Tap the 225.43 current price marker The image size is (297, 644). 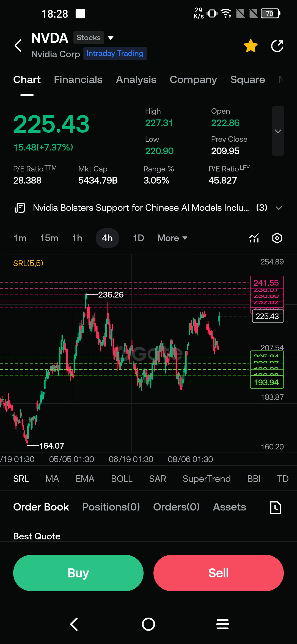coord(268,316)
